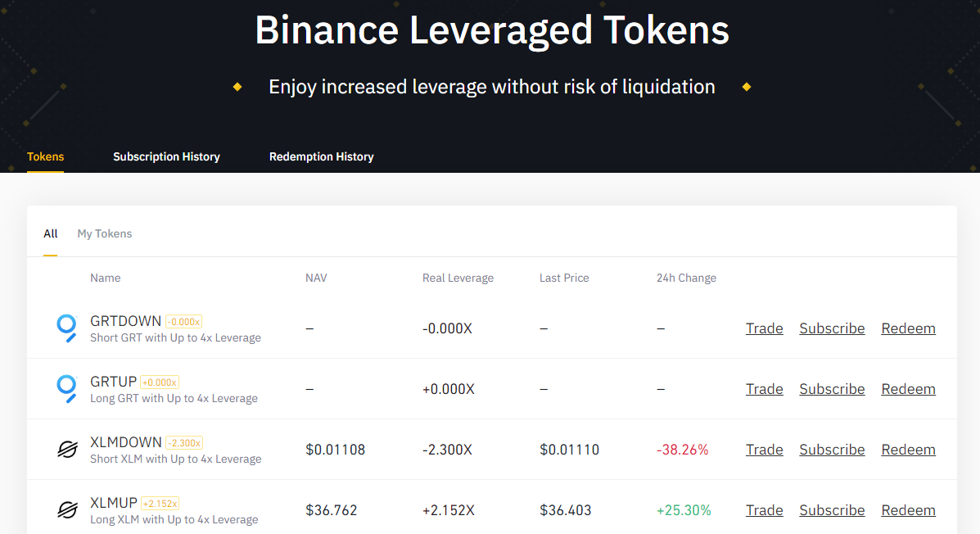980x534 pixels.
Task: Click the +0.000x leverage badge beside GRTUP
Action: pos(160,382)
